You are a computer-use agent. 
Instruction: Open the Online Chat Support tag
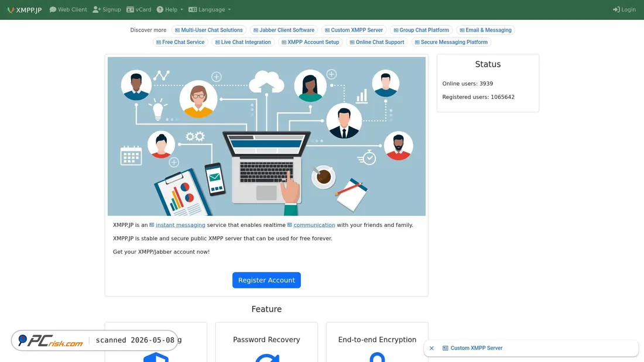click(376, 42)
